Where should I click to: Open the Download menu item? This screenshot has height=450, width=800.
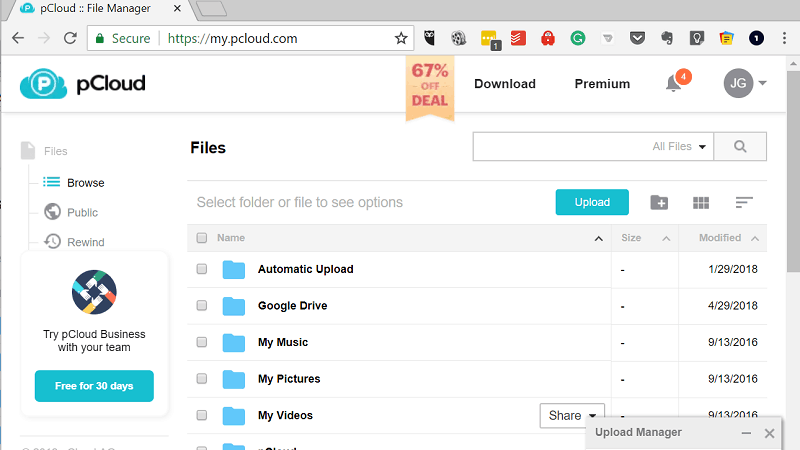click(x=504, y=84)
